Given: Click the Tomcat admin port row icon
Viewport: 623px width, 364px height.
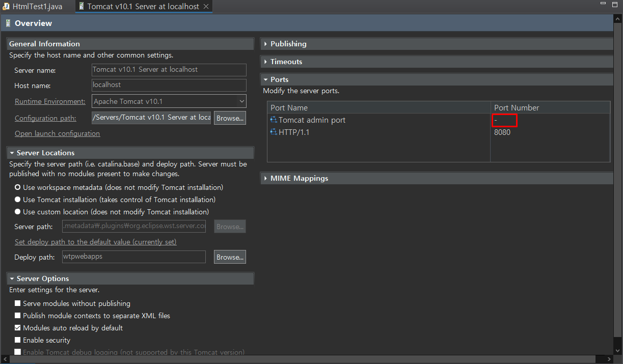Looking at the screenshot, I should (274, 120).
